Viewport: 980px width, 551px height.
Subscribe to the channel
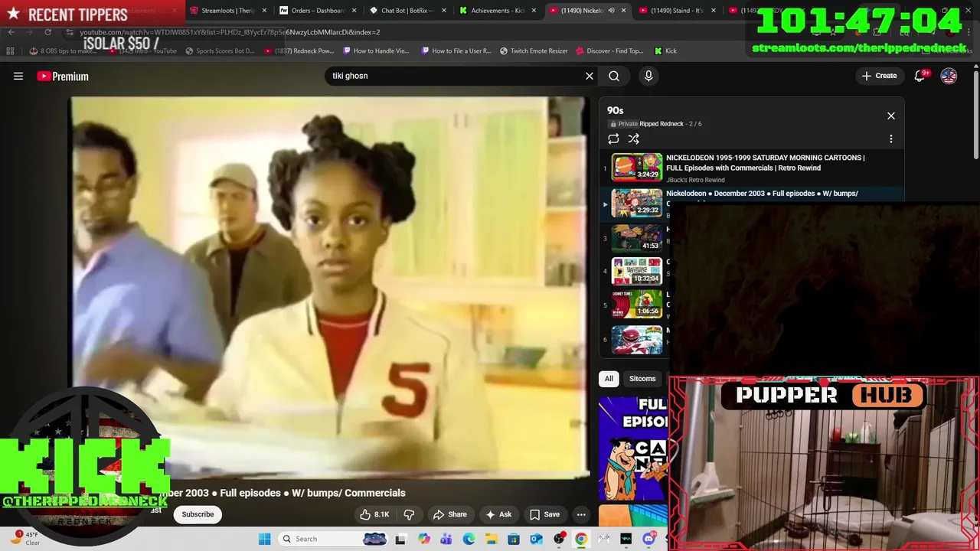point(198,514)
